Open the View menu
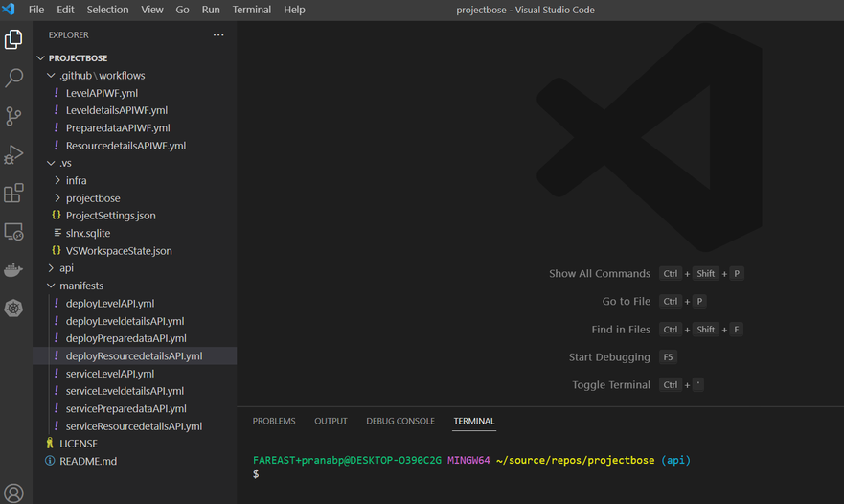 (x=152, y=10)
